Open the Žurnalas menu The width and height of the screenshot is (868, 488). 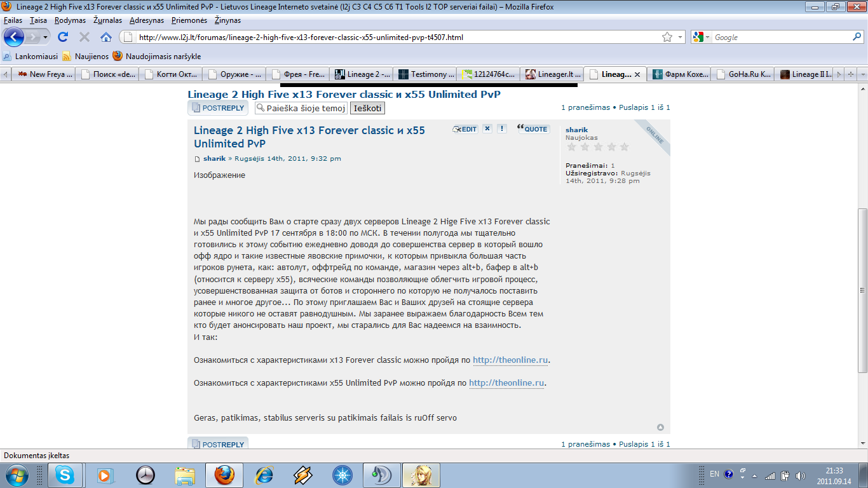pos(107,20)
